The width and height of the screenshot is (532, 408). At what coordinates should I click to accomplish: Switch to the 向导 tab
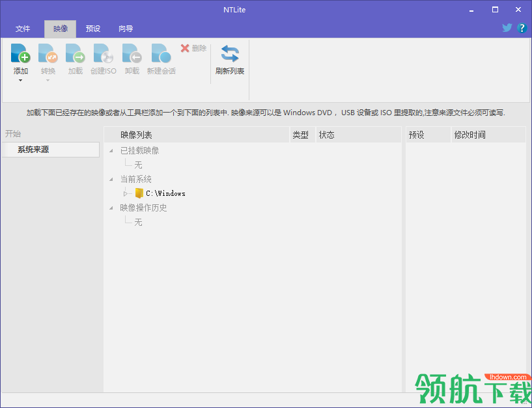coord(126,29)
